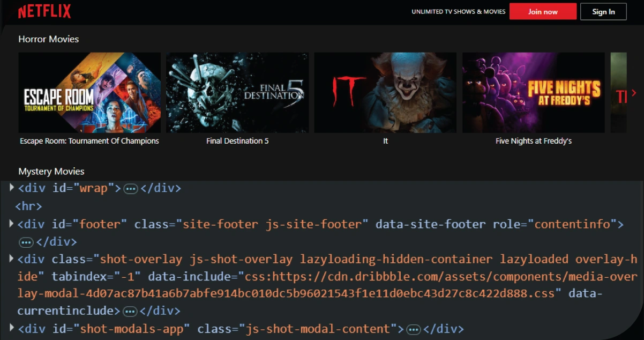Open the Final Destination 5 poster
The height and width of the screenshot is (340, 644).
coord(237,92)
